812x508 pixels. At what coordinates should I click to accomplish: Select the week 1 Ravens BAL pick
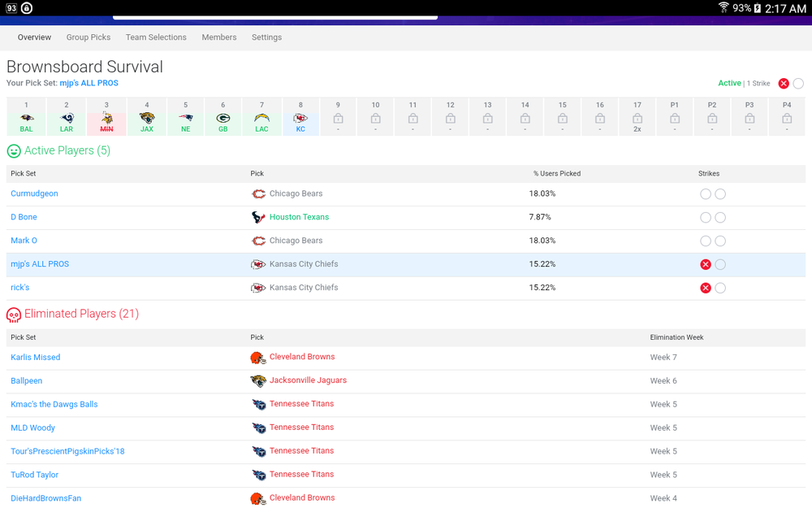click(x=27, y=117)
